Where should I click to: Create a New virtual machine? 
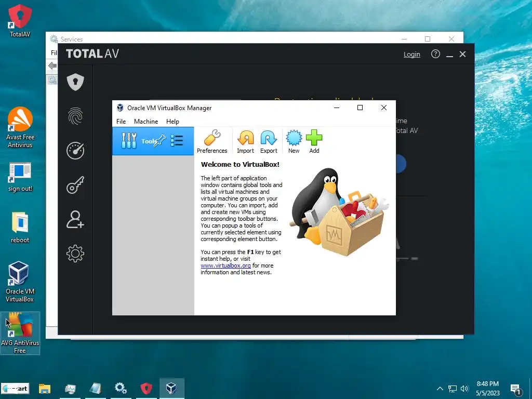(294, 141)
